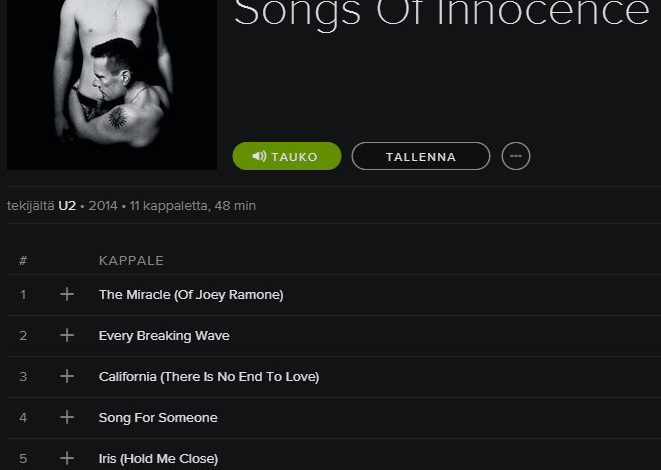Open the three-dot more options menu
The width and height of the screenshot is (661, 470).
point(516,156)
